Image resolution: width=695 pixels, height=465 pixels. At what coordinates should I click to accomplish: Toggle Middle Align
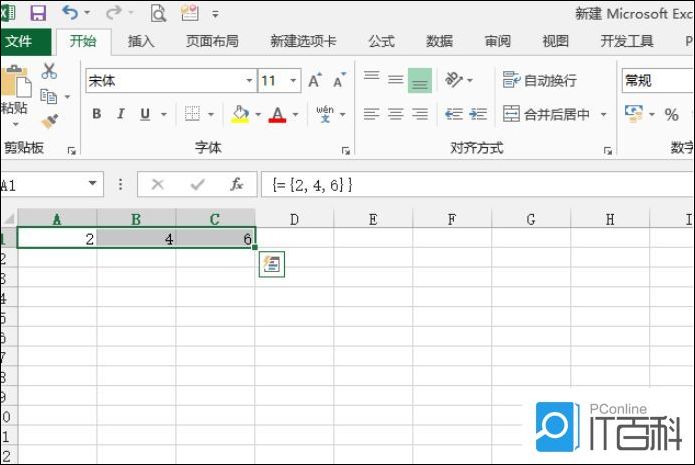click(395, 80)
